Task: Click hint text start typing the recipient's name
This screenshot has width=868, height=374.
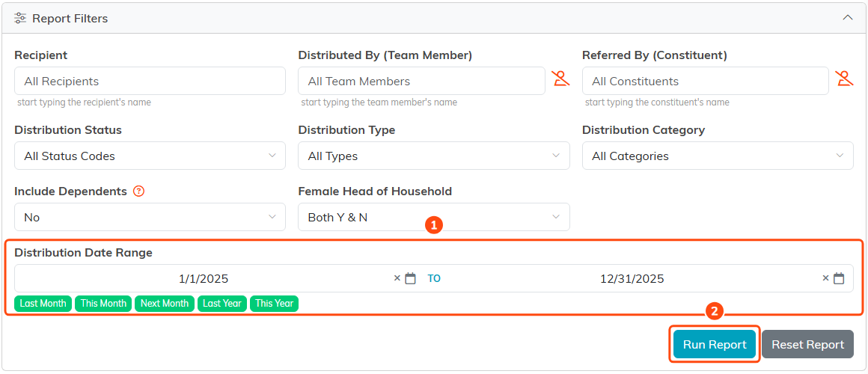Action: coord(84,102)
